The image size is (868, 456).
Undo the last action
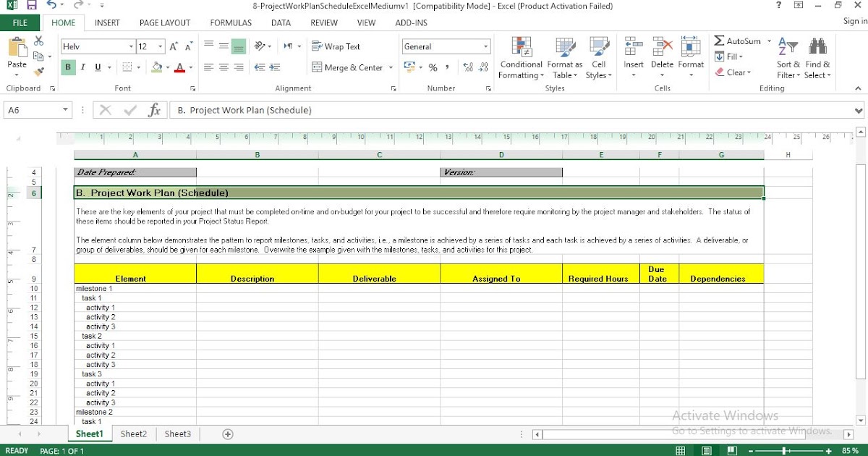[x=51, y=6]
